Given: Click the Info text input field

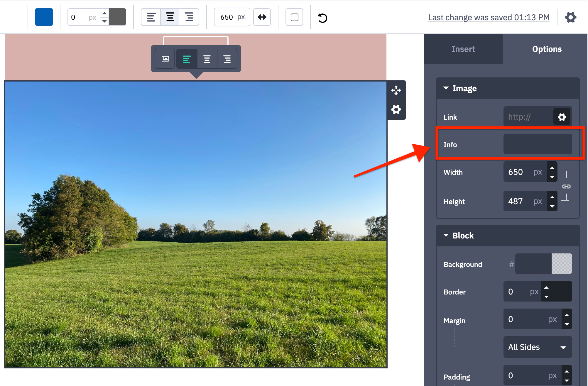Looking at the screenshot, I should click(537, 144).
